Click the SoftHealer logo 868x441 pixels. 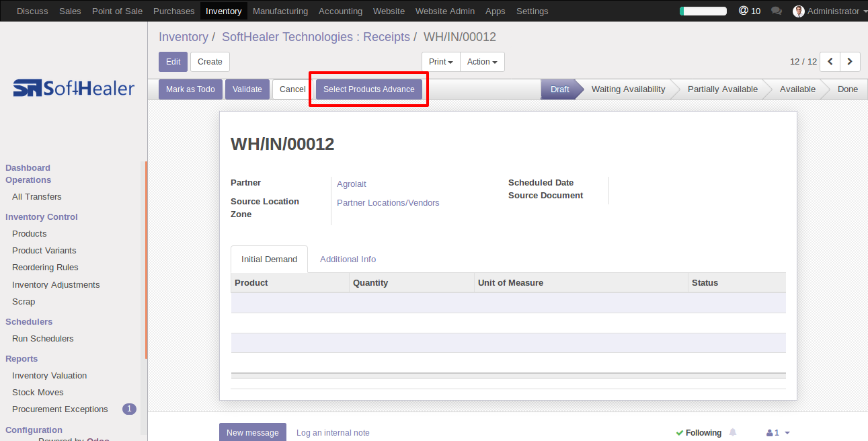pyautogui.click(x=74, y=88)
